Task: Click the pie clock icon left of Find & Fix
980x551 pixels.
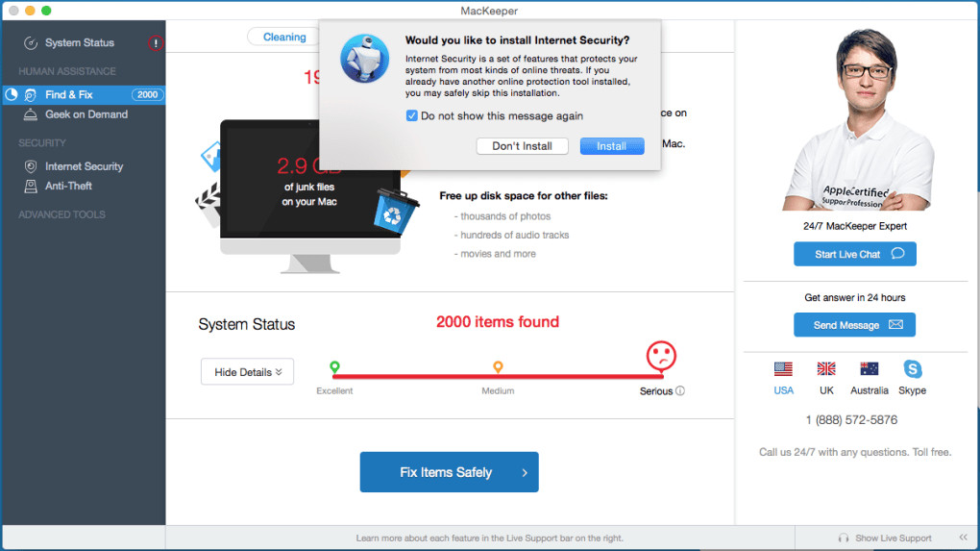Action: 12,94
